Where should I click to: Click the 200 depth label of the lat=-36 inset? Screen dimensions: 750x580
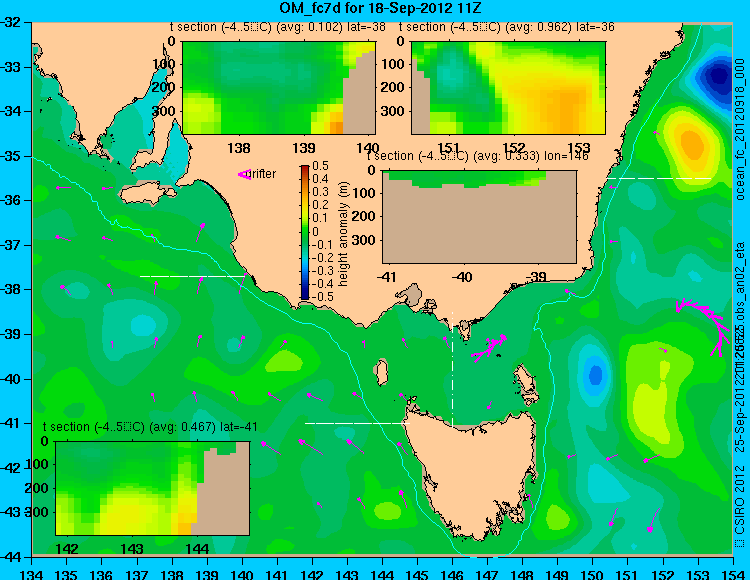point(392,87)
